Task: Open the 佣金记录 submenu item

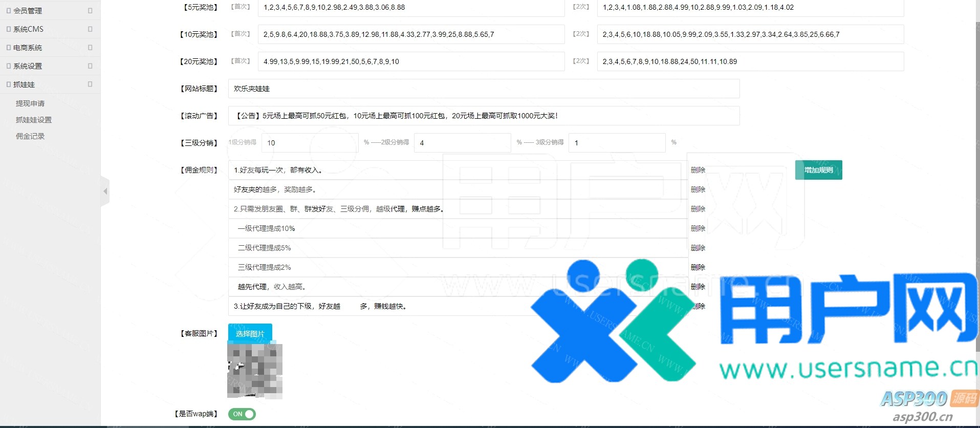Action: click(x=30, y=136)
